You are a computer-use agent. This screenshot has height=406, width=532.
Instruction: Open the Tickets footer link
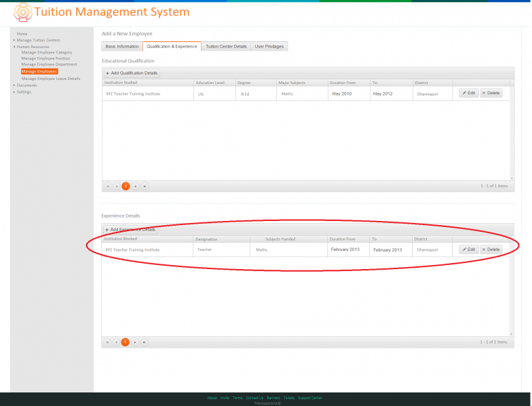289,398
